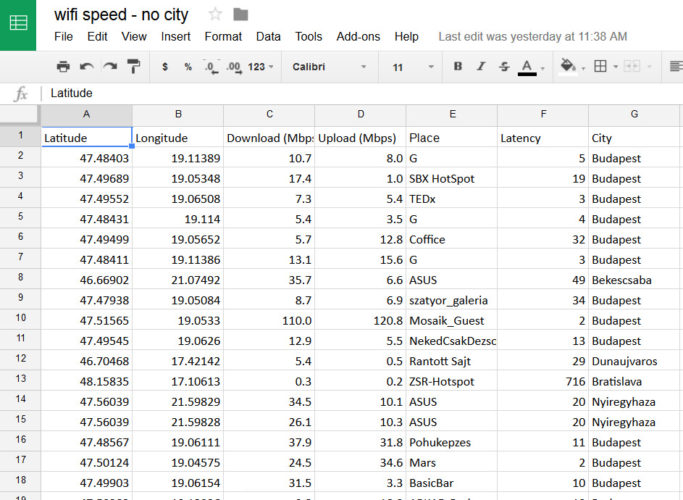Select the latitude cell 46.66902

pyautogui.click(x=87, y=280)
